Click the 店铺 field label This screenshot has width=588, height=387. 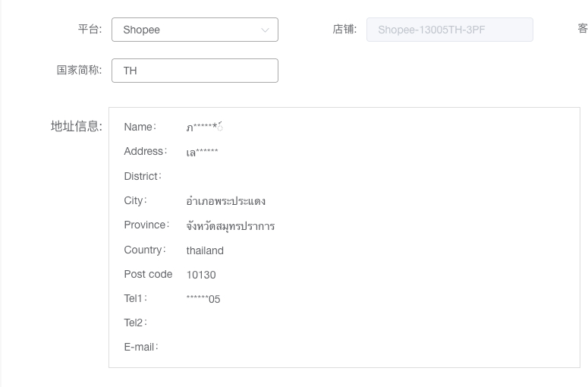click(344, 30)
